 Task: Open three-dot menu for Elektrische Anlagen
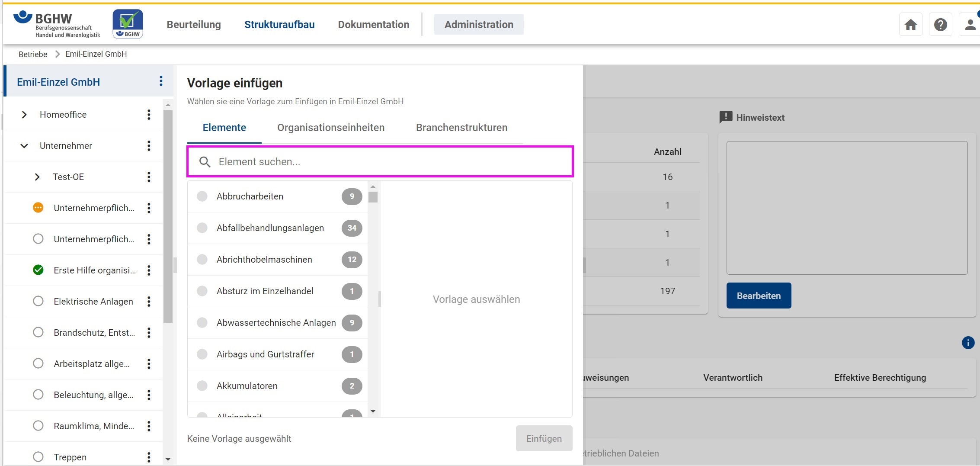point(149,302)
